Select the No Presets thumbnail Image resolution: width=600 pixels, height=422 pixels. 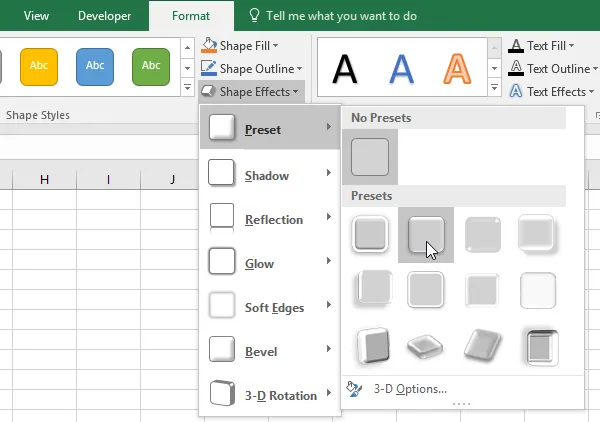point(370,157)
